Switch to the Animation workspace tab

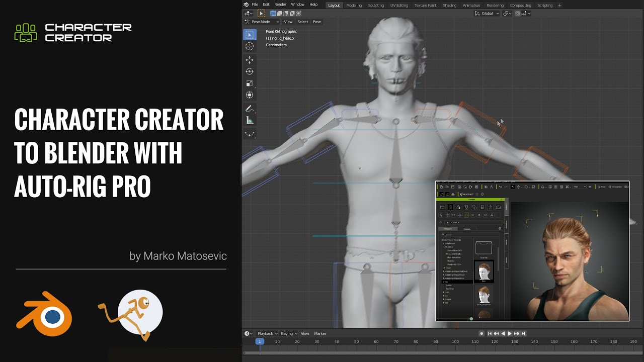[471, 6]
